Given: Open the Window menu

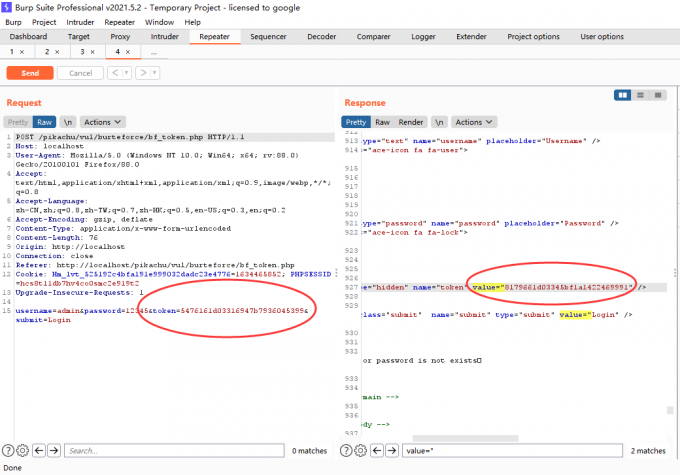Looking at the screenshot, I should click(159, 22).
